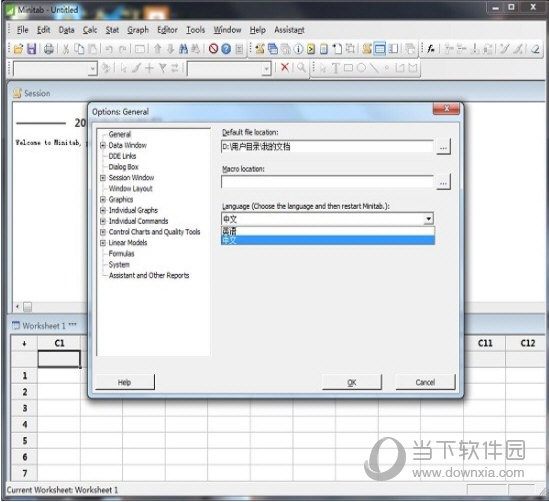Click the Show Worksheets Folder icon
Viewport: 549px width, 502px height.
coord(273,49)
